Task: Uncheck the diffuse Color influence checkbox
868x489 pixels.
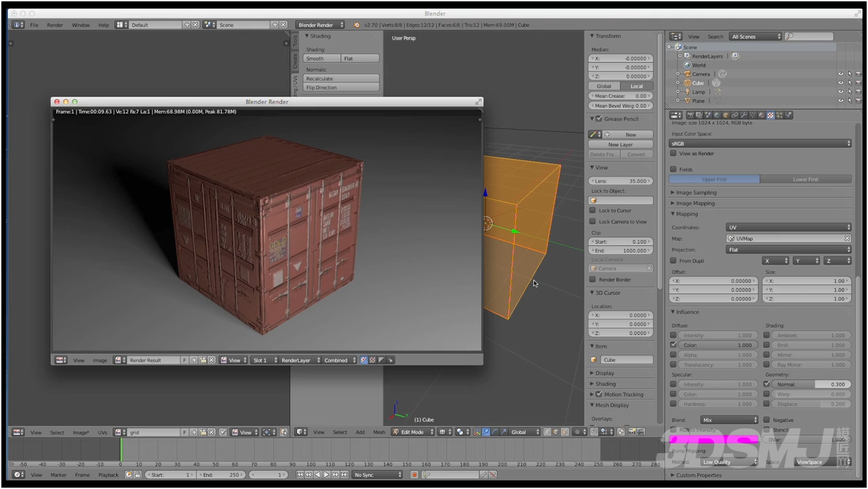Action: coord(673,345)
